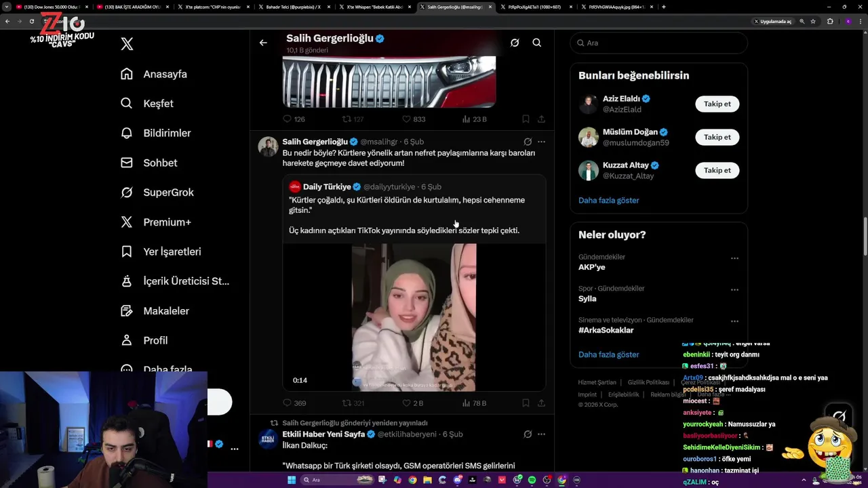Viewport: 868px width, 488px height.
Task: Bookmark the car image tweet
Action: point(526,119)
